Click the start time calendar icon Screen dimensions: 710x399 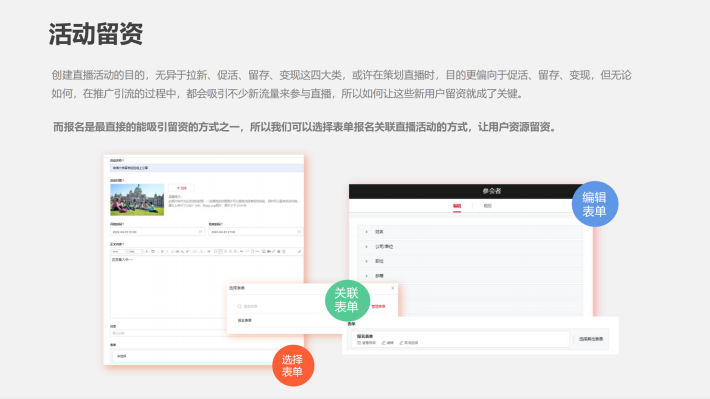[x=201, y=232]
